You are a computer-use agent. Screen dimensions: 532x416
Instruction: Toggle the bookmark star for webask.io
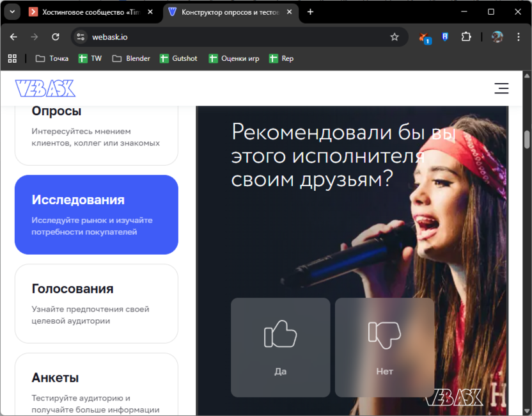[x=396, y=38]
